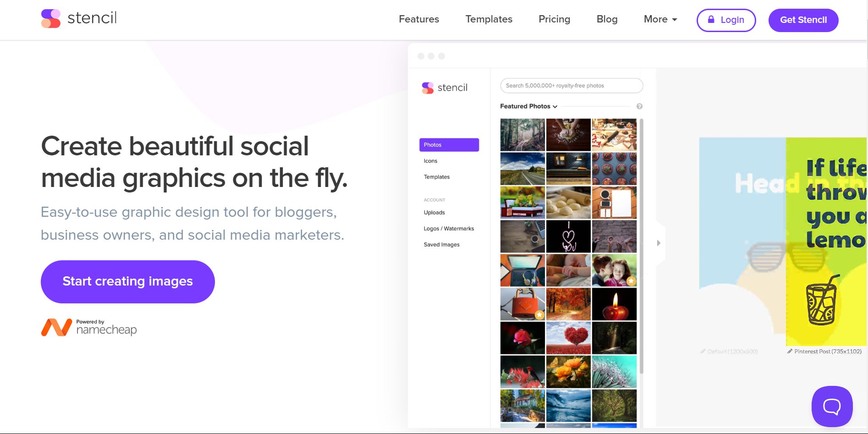This screenshot has width=868, height=434.
Task: Click the lemonade glass drawing on canvas
Action: pyautogui.click(x=822, y=301)
